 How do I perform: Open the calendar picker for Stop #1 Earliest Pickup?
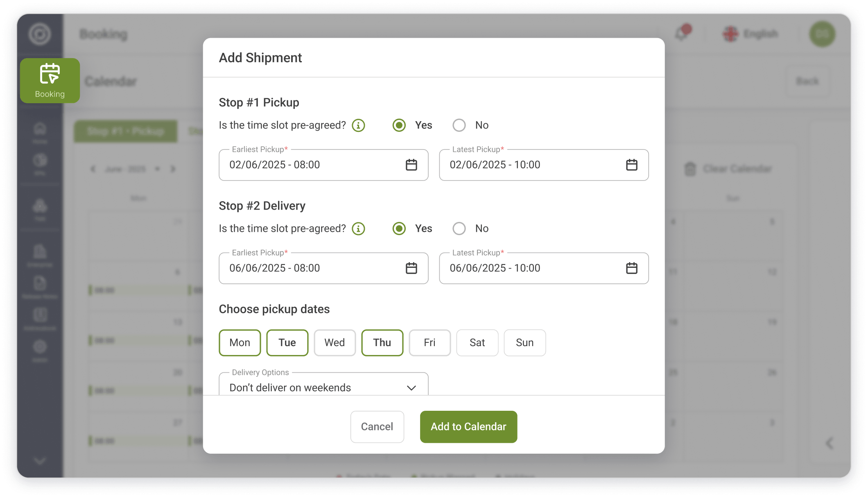tap(411, 165)
